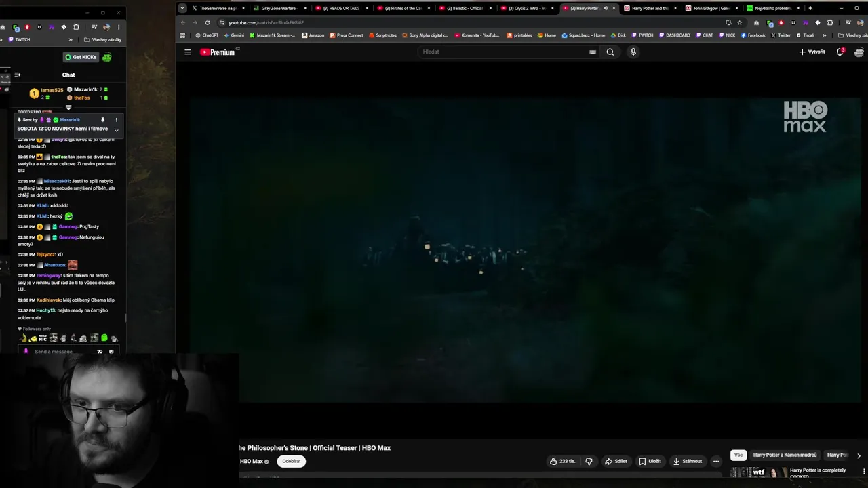
Task: Open YouTube notifications bell
Action: [x=840, y=52]
